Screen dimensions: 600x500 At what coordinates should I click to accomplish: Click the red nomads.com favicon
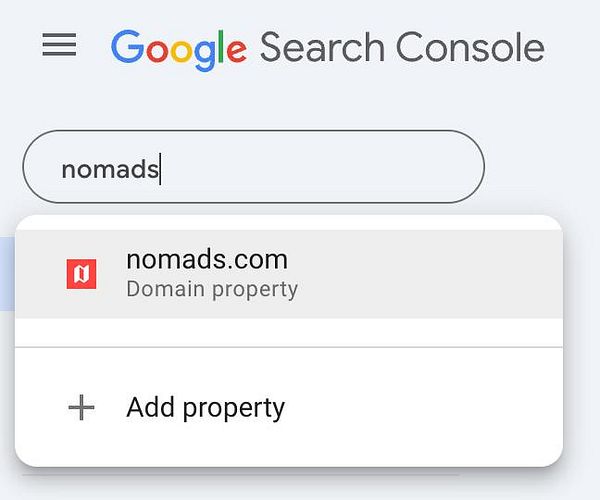(x=81, y=274)
